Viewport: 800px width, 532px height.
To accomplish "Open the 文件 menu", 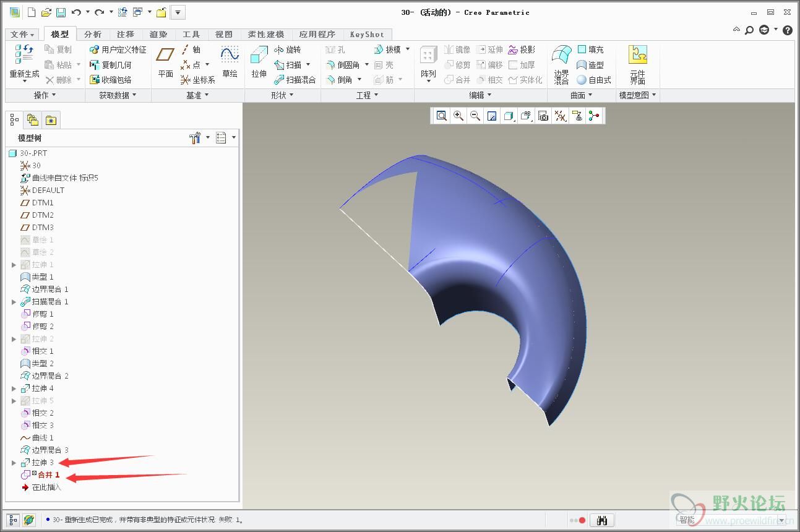I will click(23, 35).
